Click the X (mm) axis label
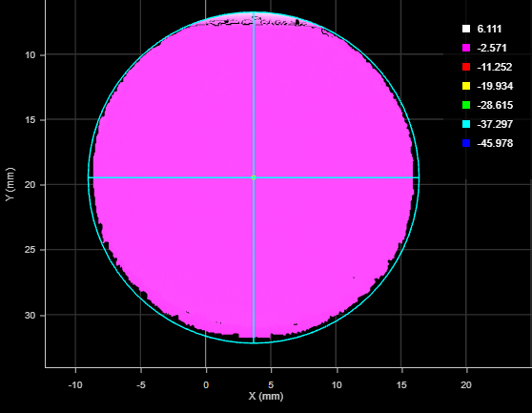Image resolution: width=532 pixels, height=413 pixels. tap(266, 396)
